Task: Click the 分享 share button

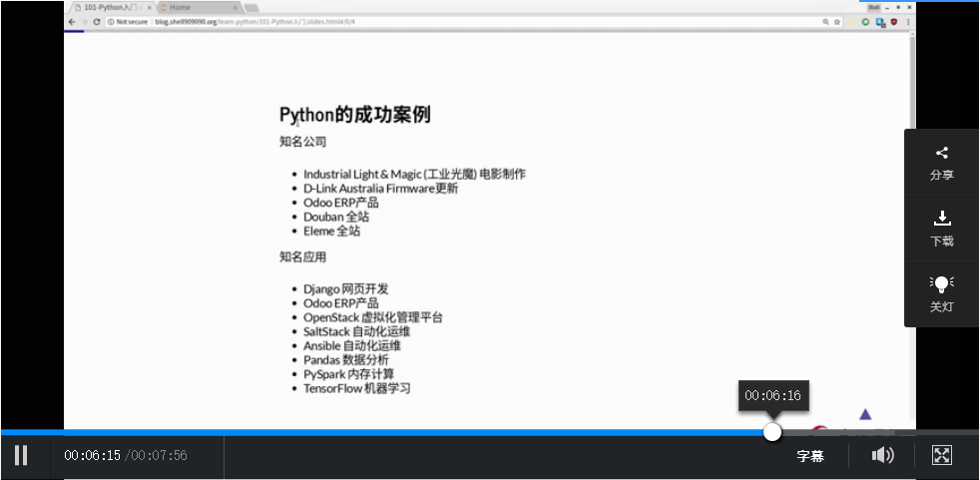Action: pos(941,163)
